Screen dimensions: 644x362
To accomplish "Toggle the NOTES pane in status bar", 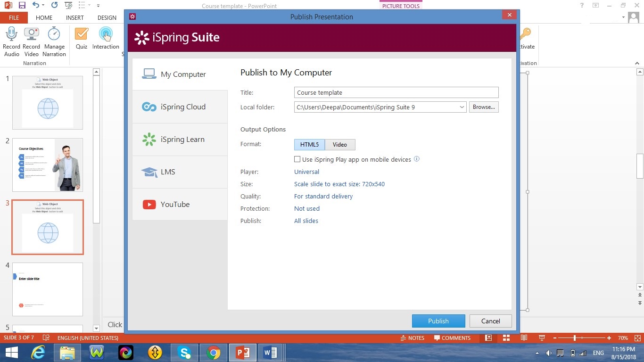I will (x=412, y=338).
